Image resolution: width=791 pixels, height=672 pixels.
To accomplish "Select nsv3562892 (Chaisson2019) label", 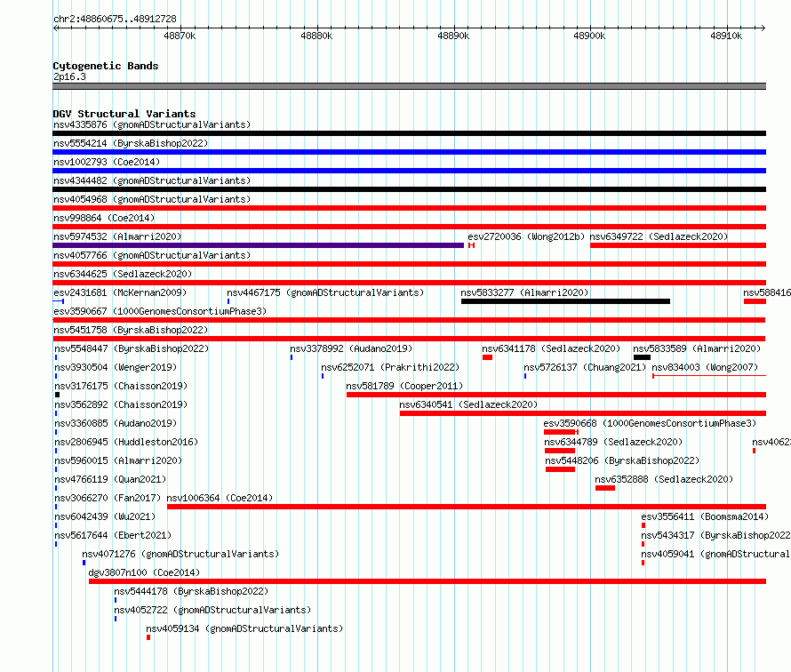I will pos(121,404).
